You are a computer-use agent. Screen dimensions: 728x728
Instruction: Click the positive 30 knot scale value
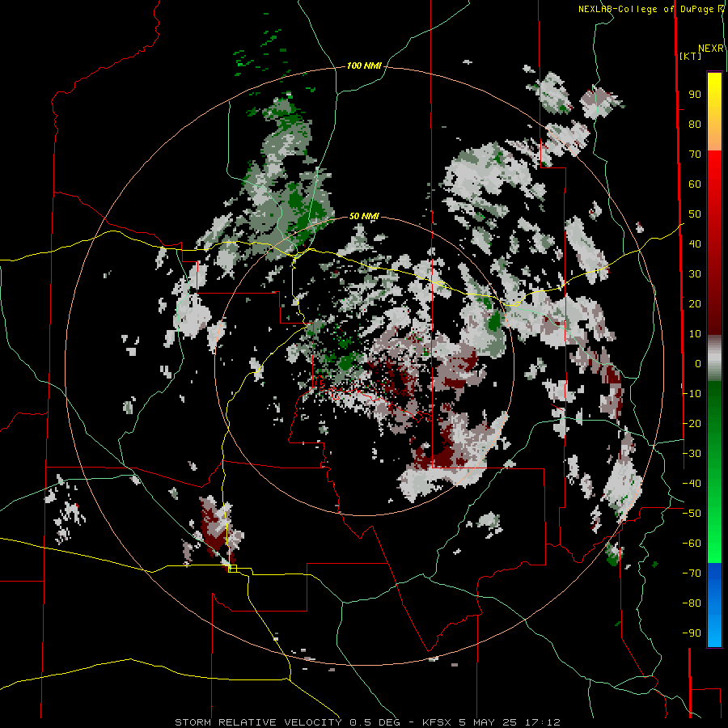coord(695,274)
